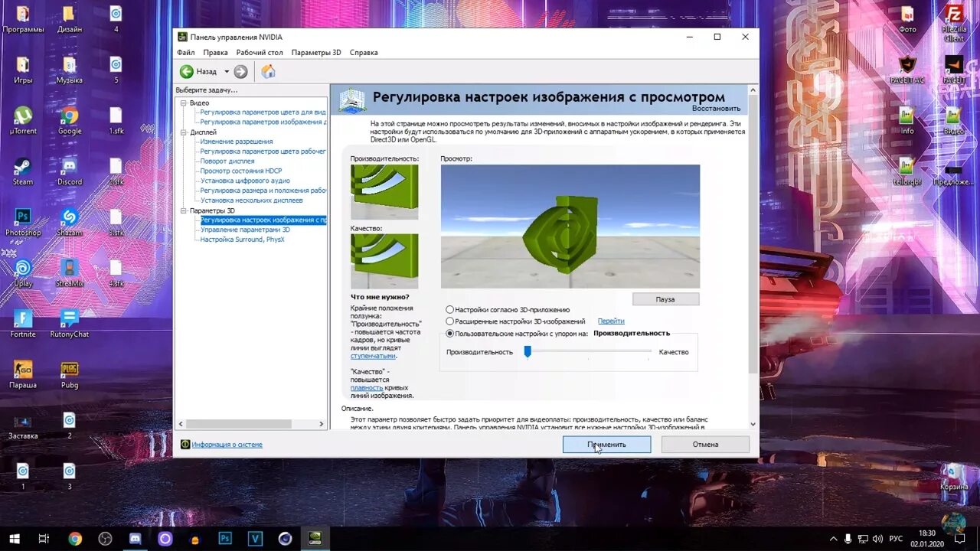Switch to OBS Studio in the taskbar

[105, 539]
